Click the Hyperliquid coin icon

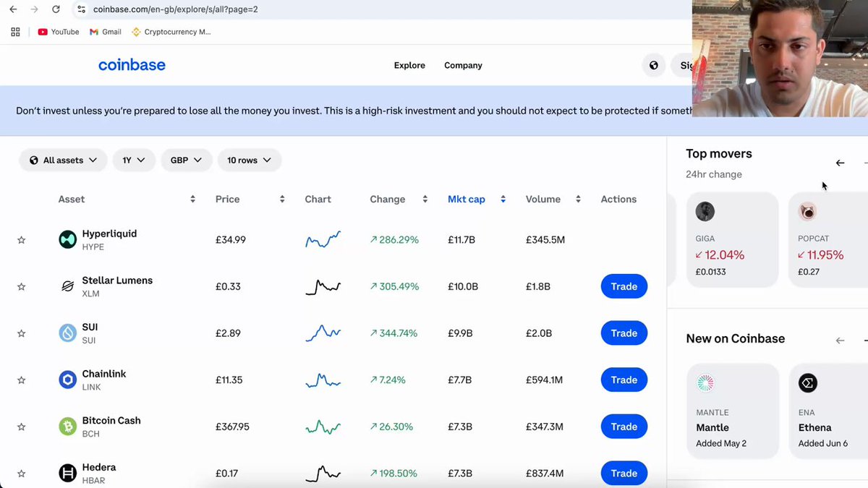click(x=67, y=240)
